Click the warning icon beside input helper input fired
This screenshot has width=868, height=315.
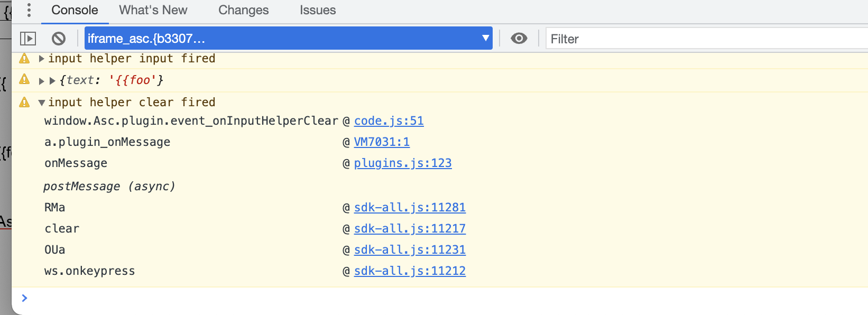[x=24, y=58]
